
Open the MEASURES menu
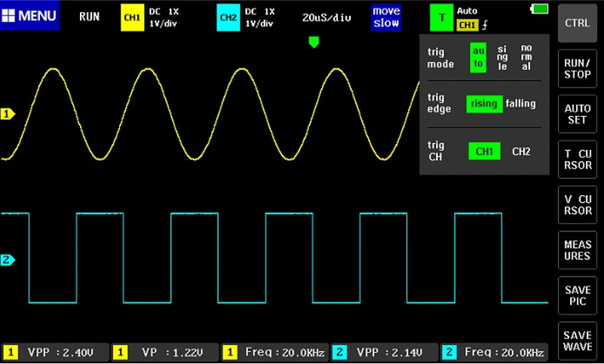tap(577, 250)
